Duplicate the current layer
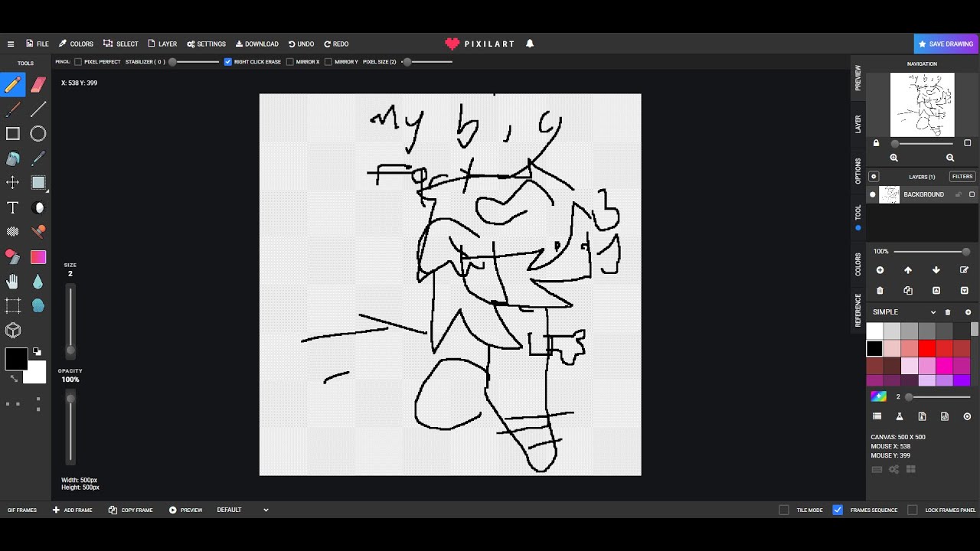 pyautogui.click(x=908, y=291)
